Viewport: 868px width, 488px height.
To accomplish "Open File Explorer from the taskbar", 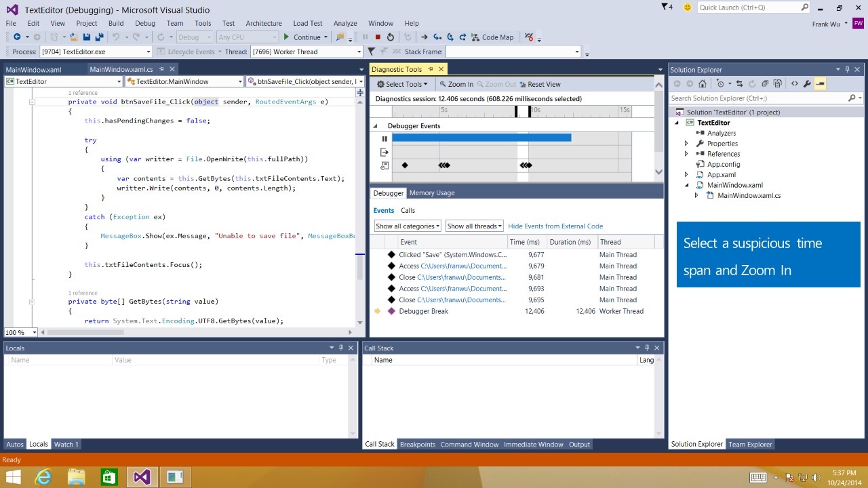I will pyautogui.click(x=77, y=477).
